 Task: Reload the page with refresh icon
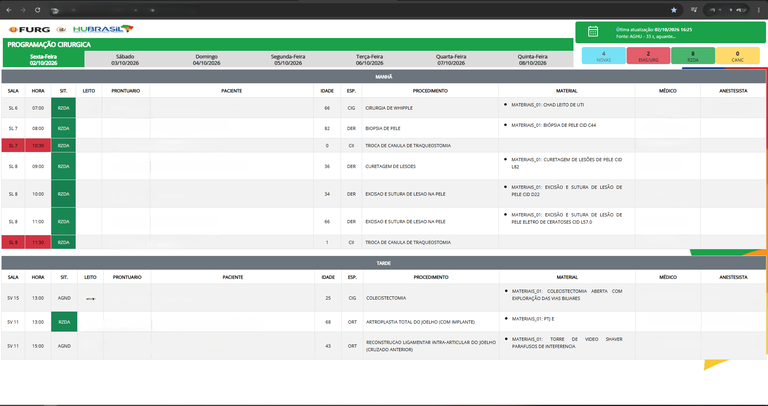click(38, 10)
